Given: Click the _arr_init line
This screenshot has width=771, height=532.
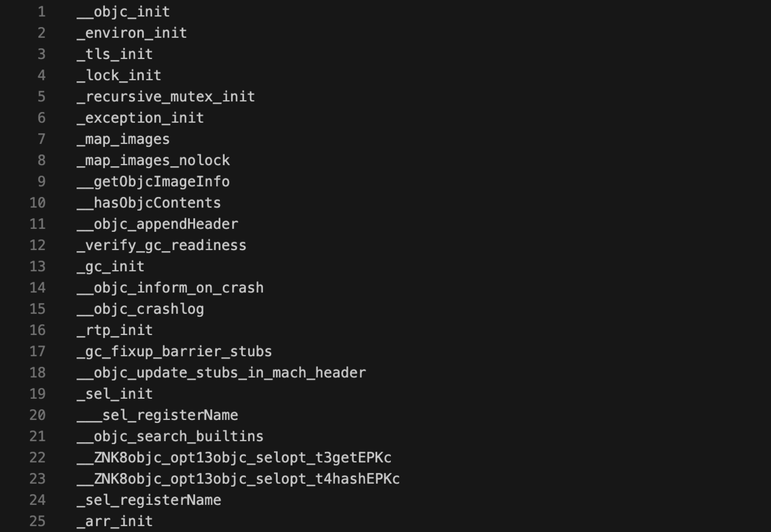Looking at the screenshot, I should tap(114, 521).
